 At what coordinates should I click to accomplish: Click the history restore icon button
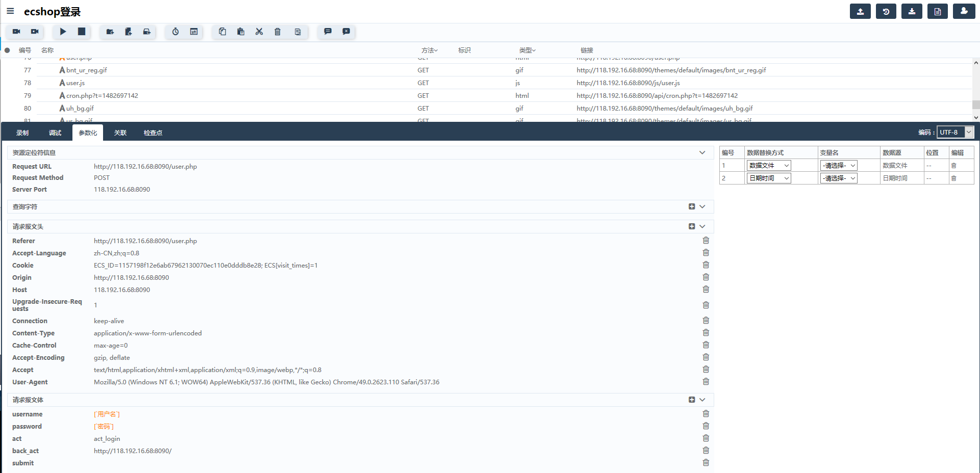pyautogui.click(x=886, y=11)
